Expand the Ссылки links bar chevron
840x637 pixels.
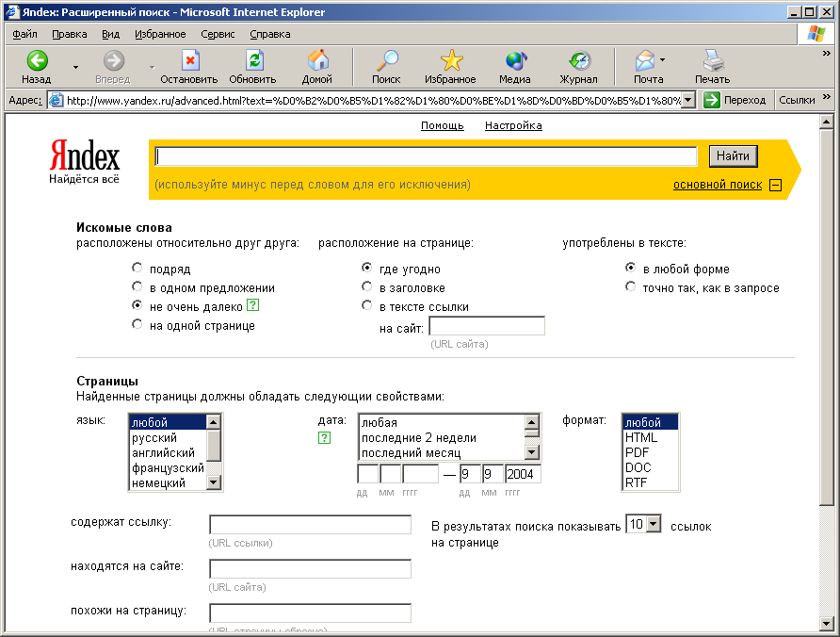826,96
